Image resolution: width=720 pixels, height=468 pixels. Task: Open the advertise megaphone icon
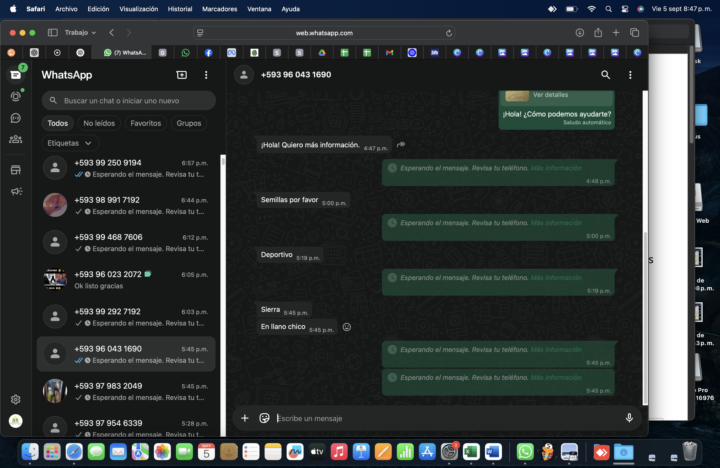pos(16,191)
